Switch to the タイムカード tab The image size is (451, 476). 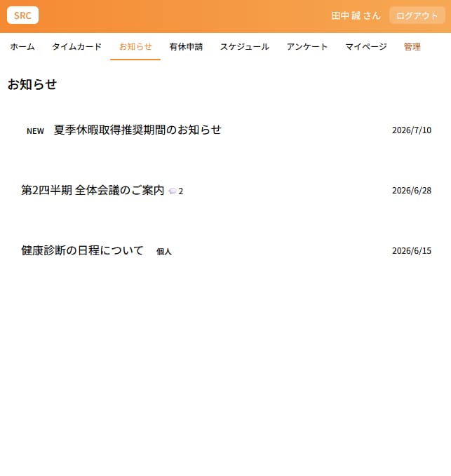coord(77,47)
